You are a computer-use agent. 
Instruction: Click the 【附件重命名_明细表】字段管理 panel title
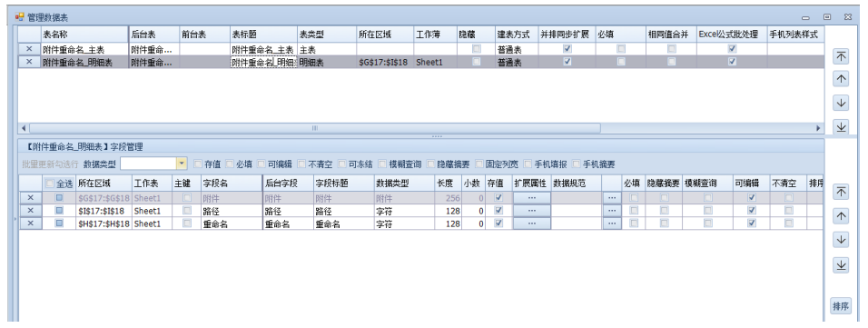(84, 147)
